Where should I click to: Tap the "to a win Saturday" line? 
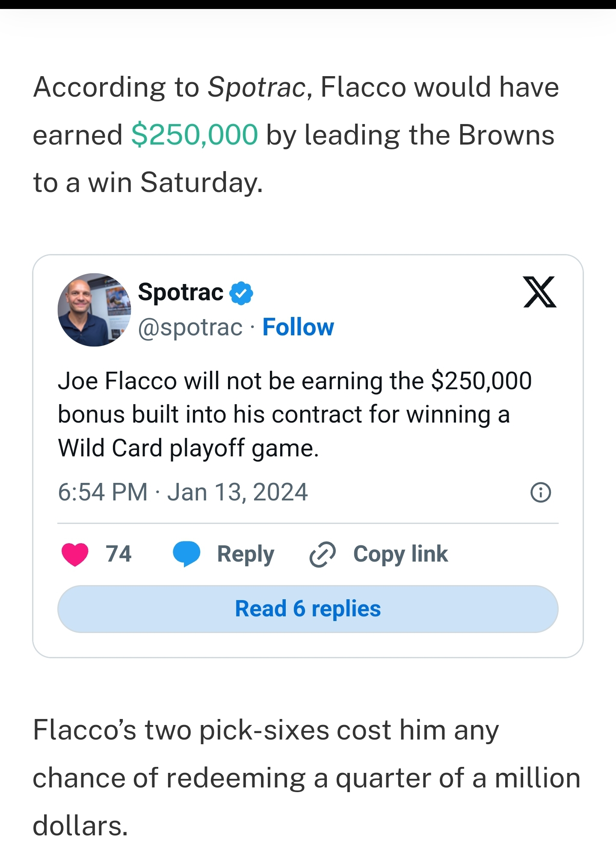[x=148, y=183]
